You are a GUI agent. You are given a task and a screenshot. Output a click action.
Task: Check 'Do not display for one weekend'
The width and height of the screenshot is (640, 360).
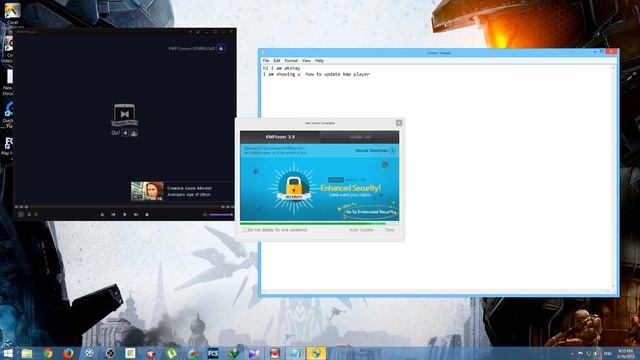244,230
